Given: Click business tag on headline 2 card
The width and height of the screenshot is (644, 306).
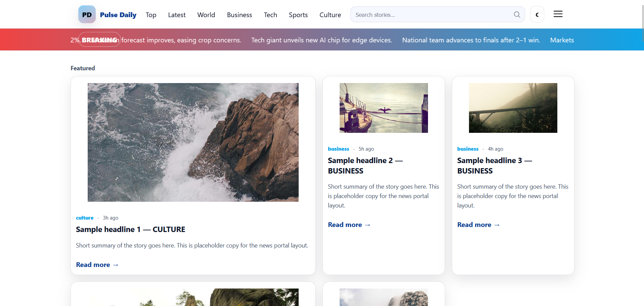Looking at the screenshot, I should (338, 149).
